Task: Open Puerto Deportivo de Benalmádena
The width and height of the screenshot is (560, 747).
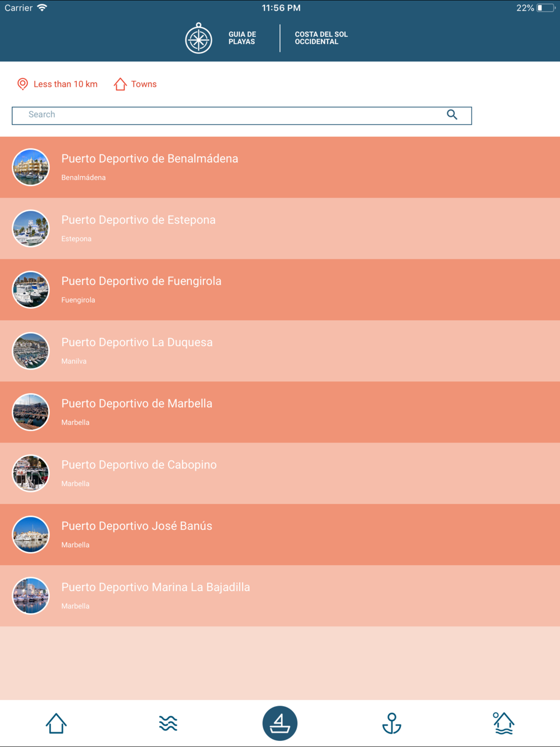Action: coord(280,167)
